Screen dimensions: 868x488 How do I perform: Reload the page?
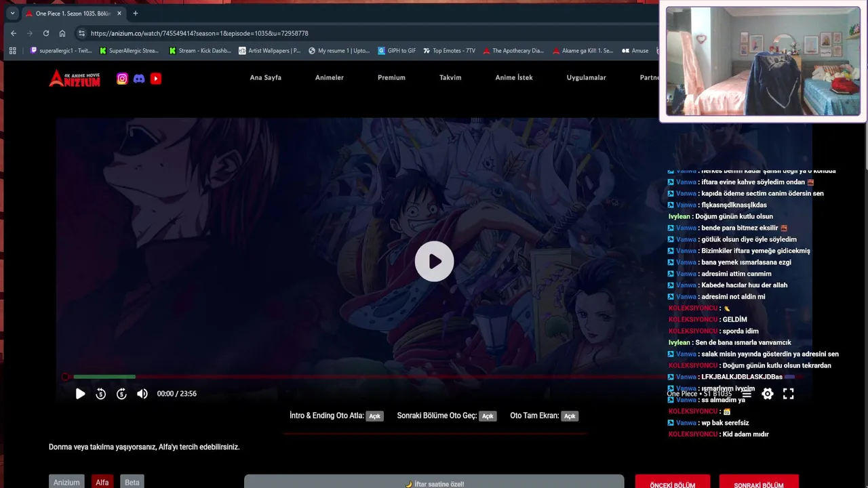[x=46, y=33]
